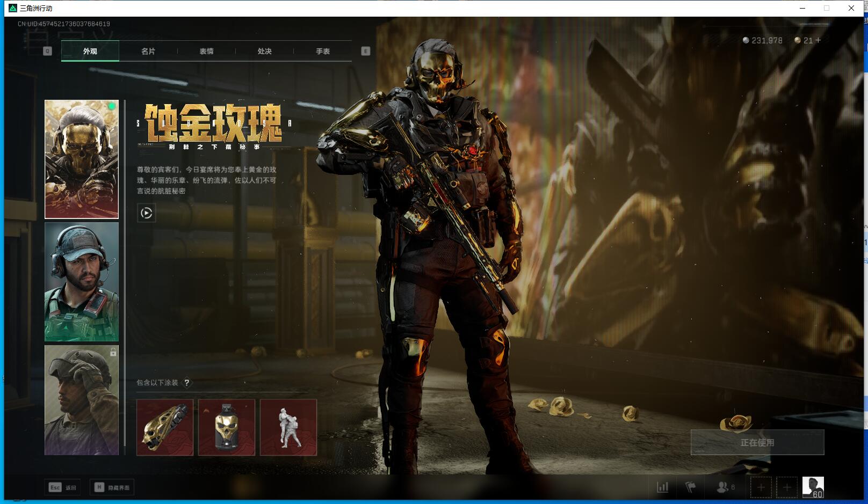Click the first empty squad slot plus
This screenshot has width=868, height=504.
pyautogui.click(x=761, y=487)
